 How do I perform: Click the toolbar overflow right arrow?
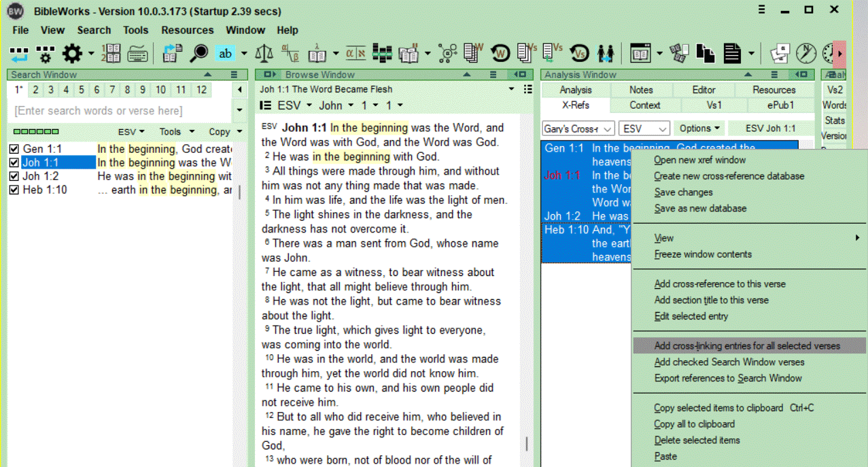click(x=840, y=53)
